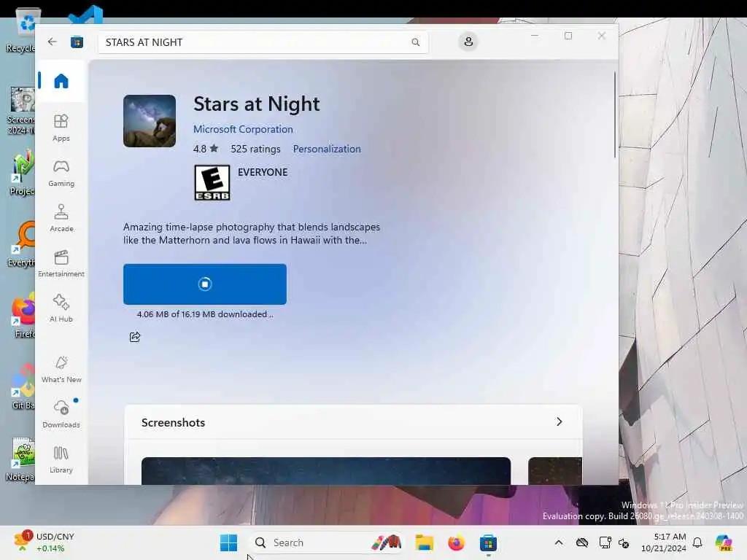Open the Arcade section in sidebar
The height and width of the screenshot is (560, 747).
61,218
